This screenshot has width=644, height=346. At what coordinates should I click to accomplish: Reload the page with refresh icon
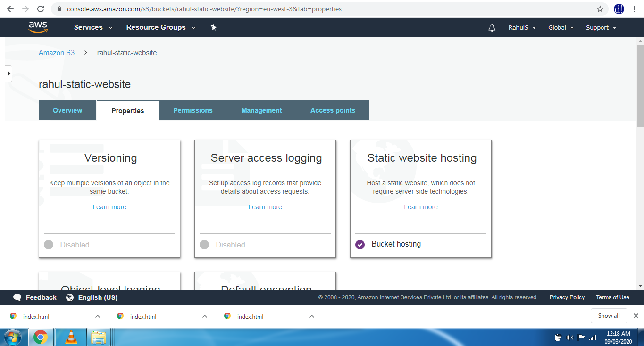click(41, 9)
